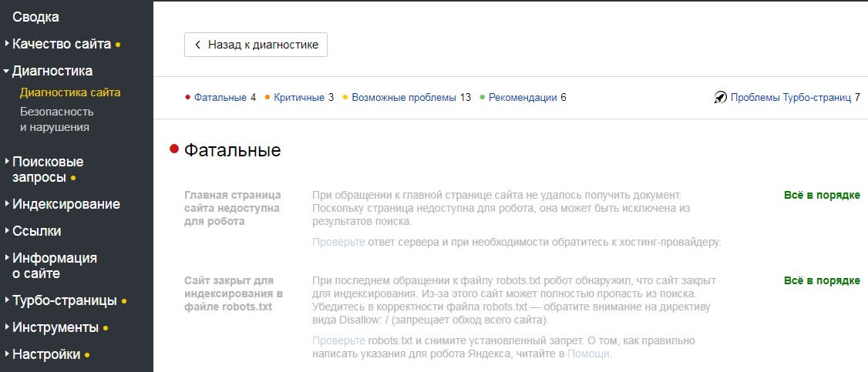Click orange dot beside Критичные filter
Viewport: 868px width, 372px height.
point(267,98)
